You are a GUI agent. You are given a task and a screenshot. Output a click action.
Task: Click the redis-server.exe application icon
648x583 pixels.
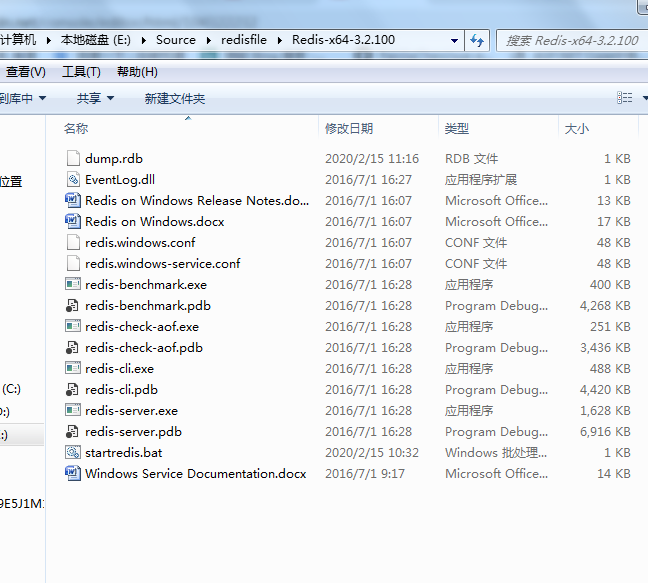(x=73, y=410)
